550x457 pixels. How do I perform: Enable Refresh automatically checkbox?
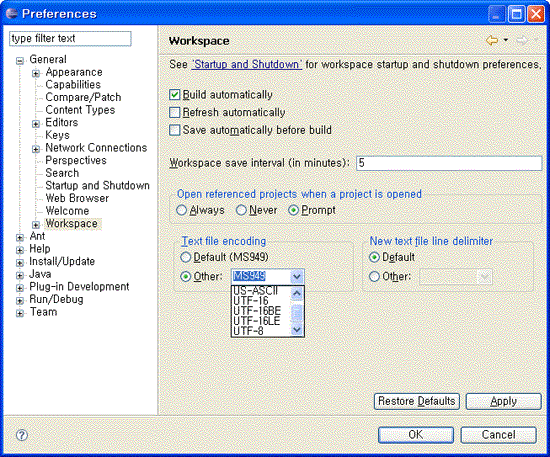tap(174, 112)
